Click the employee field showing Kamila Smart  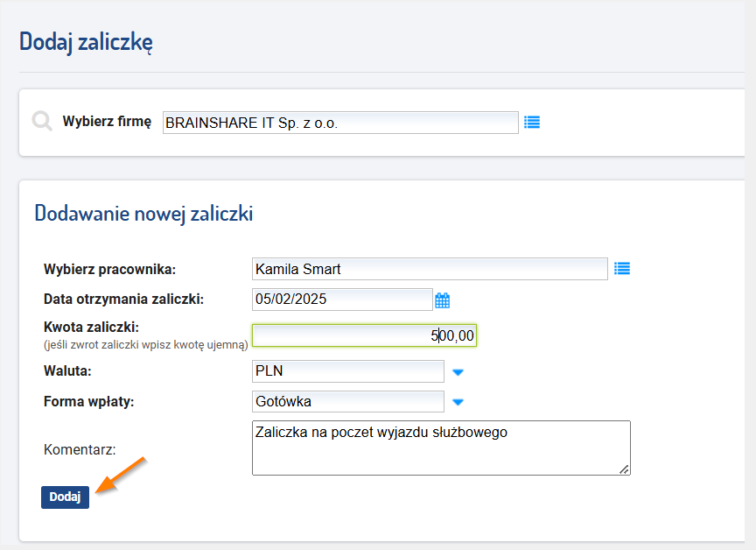(x=430, y=269)
